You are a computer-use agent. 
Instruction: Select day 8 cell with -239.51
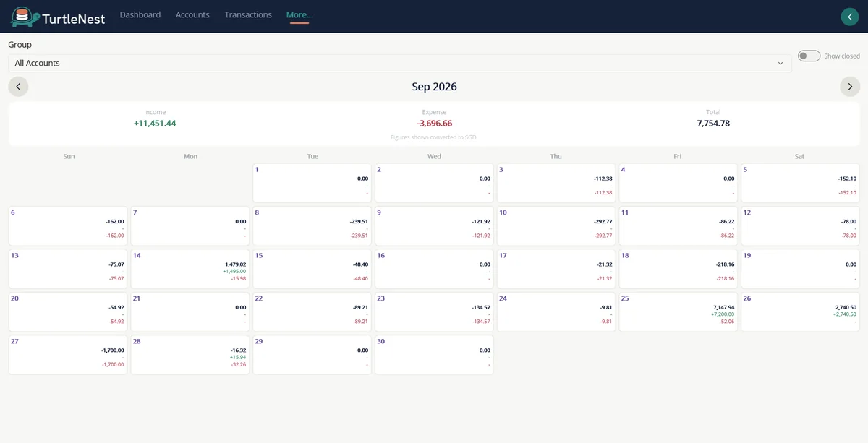coord(312,226)
